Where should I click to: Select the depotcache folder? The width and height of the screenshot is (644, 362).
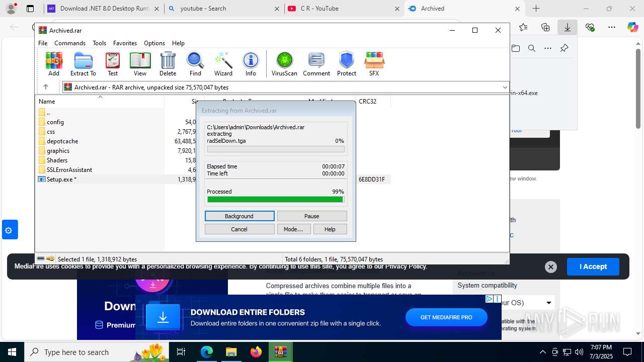tap(62, 141)
